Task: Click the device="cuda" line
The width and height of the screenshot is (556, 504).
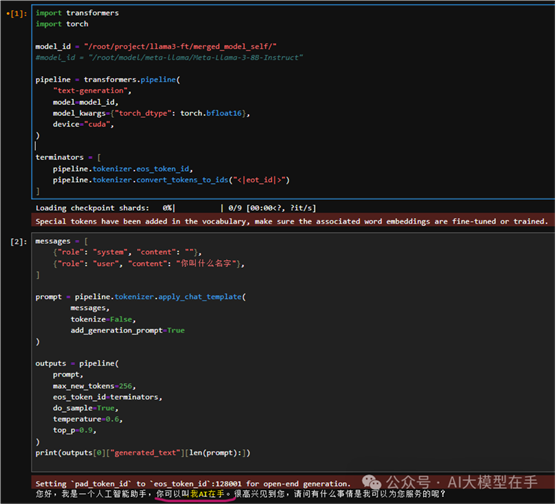Action: tap(83, 124)
